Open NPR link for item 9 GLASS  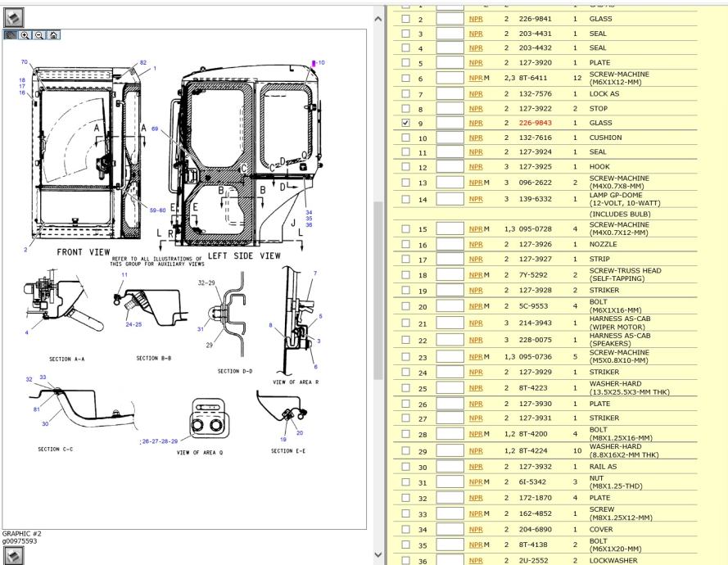coord(476,123)
